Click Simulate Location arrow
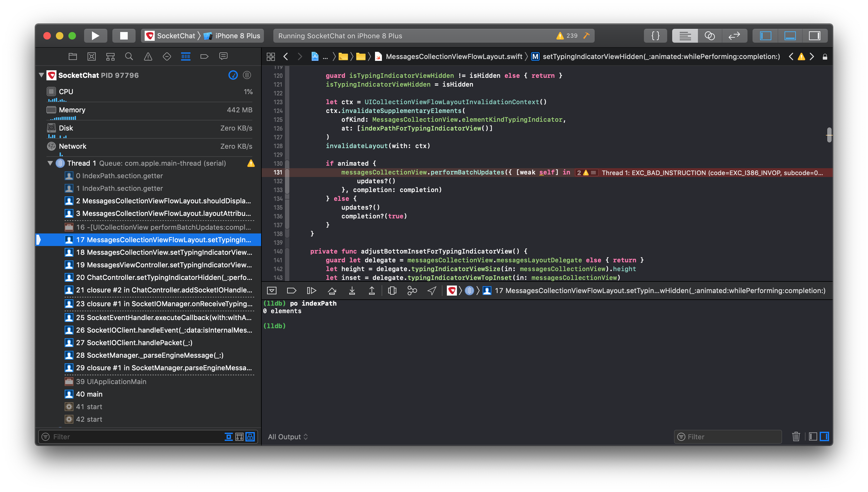The image size is (868, 492). pyautogui.click(x=432, y=291)
